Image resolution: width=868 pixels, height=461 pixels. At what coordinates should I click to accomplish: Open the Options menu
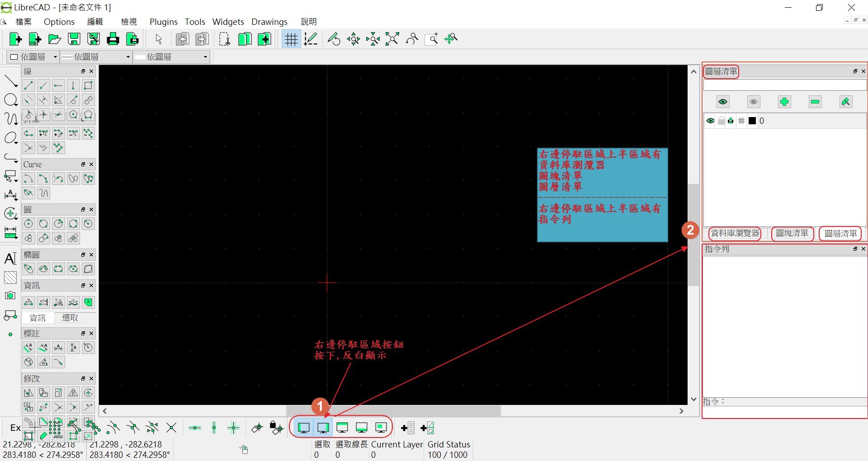click(59, 22)
